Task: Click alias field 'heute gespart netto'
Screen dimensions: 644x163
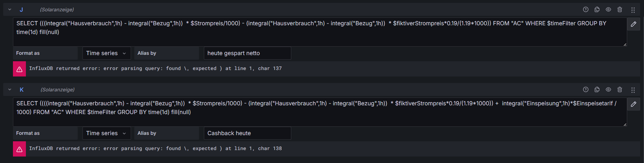Action: pos(247,53)
